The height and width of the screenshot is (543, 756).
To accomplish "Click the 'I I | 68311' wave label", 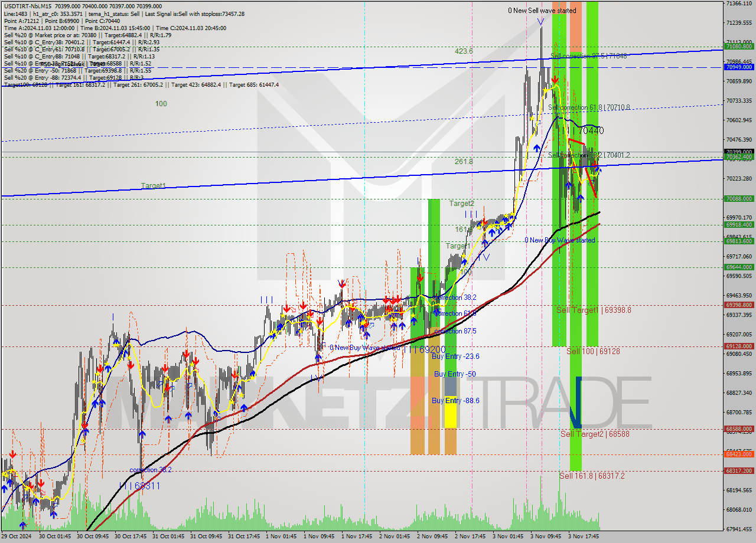I will 140,486.
